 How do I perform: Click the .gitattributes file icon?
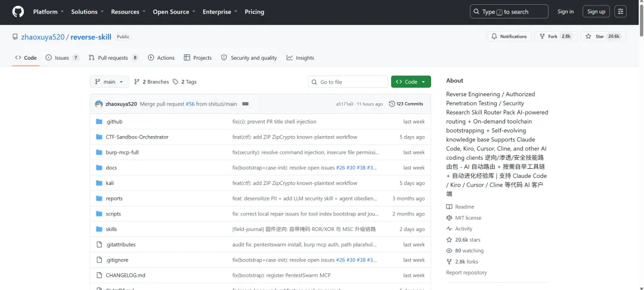99,245
